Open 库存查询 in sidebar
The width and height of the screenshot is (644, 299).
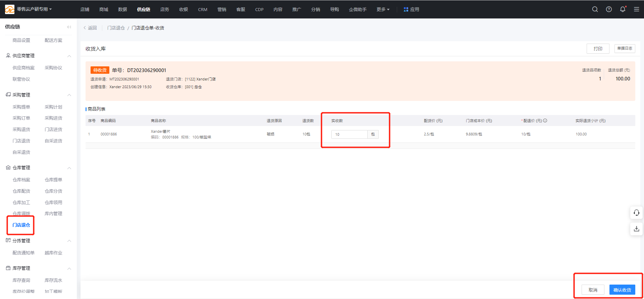[21, 280]
